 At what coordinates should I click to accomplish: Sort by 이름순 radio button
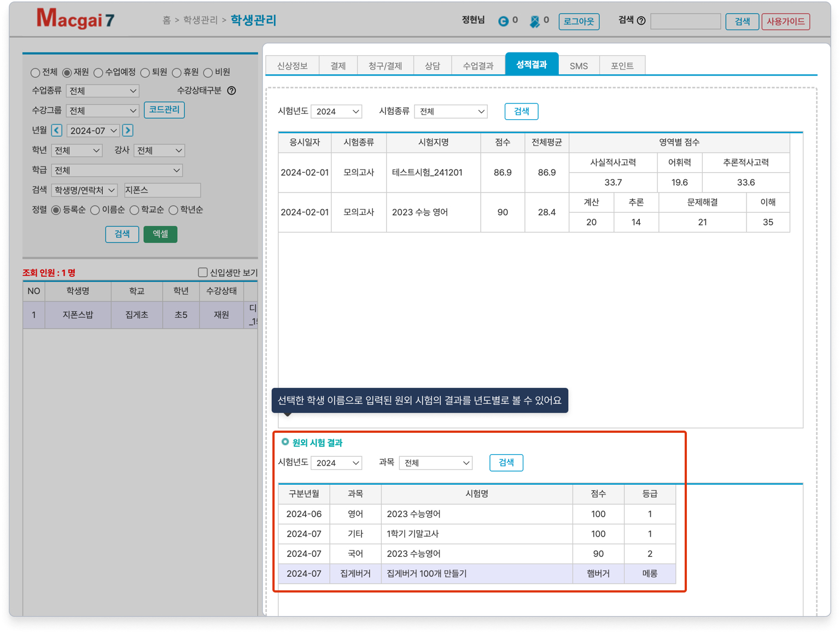coord(95,210)
